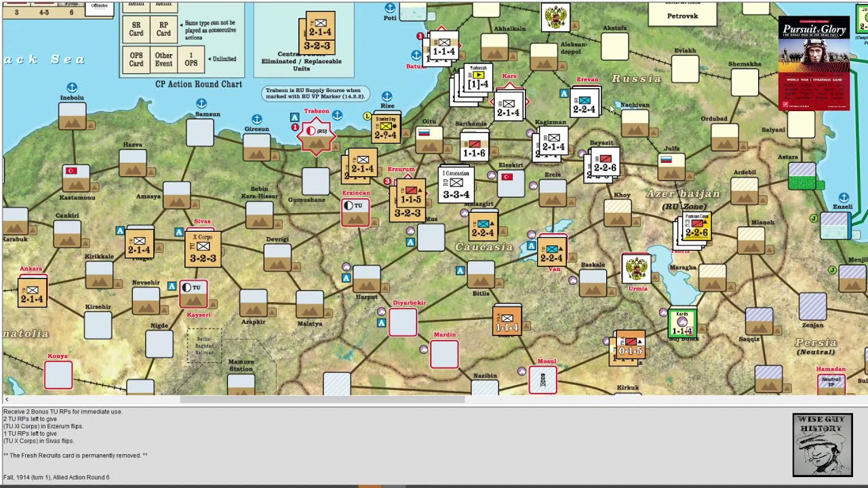
Task: Select the Russian 2-1-4 stack at Kagizman
Action: (x=553, y=140)
